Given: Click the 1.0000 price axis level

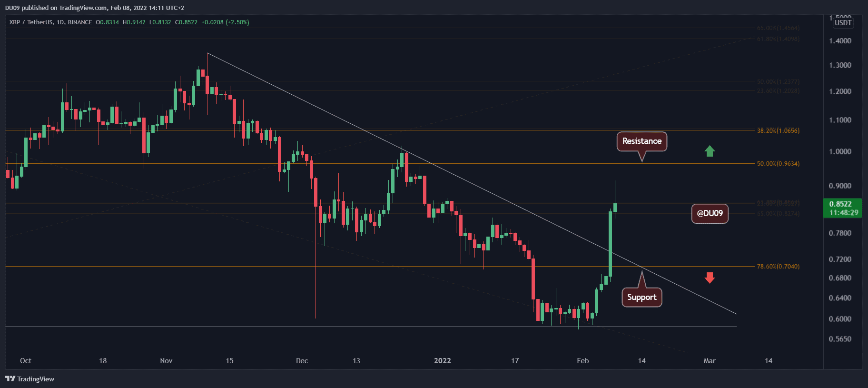Looking at the screenshot, I should [x=840, y=151].
